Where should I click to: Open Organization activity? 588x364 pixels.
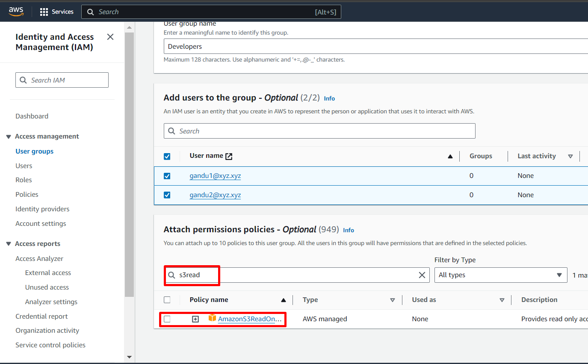point(47,330)
